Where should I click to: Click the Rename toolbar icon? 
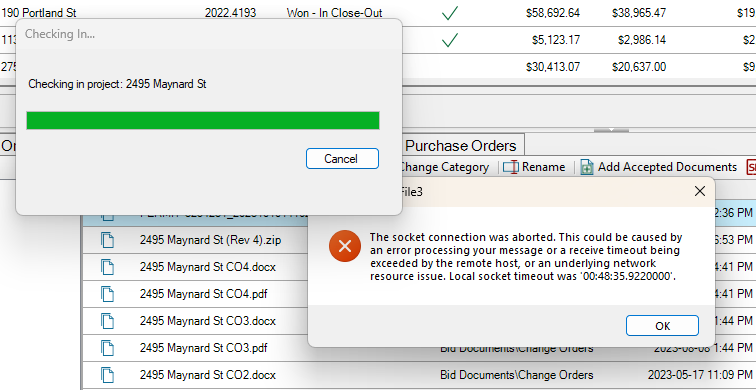(x=511, y=167)
